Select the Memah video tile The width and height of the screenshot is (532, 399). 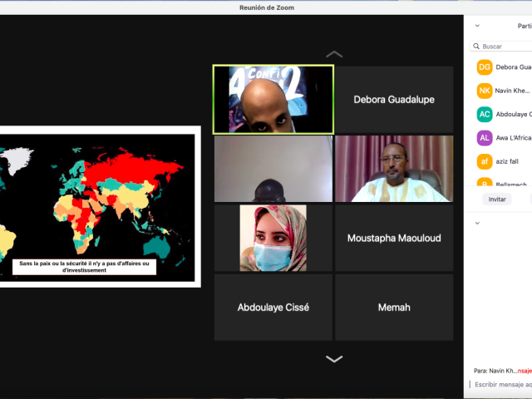pyautogui.click(x=394, y=308)
